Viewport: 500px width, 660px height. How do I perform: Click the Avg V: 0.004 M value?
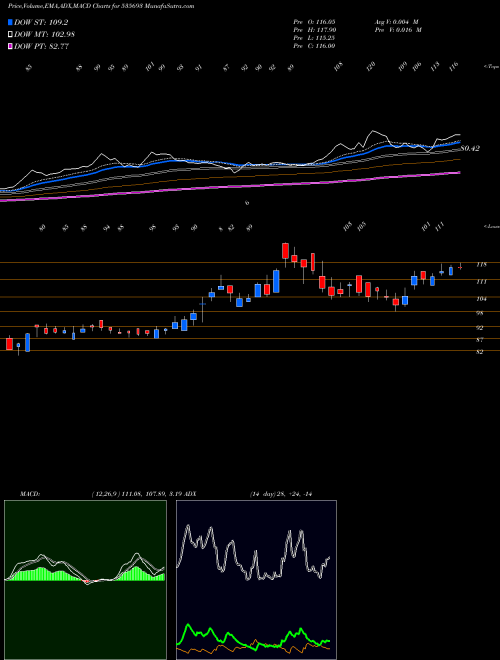[397, 21]
